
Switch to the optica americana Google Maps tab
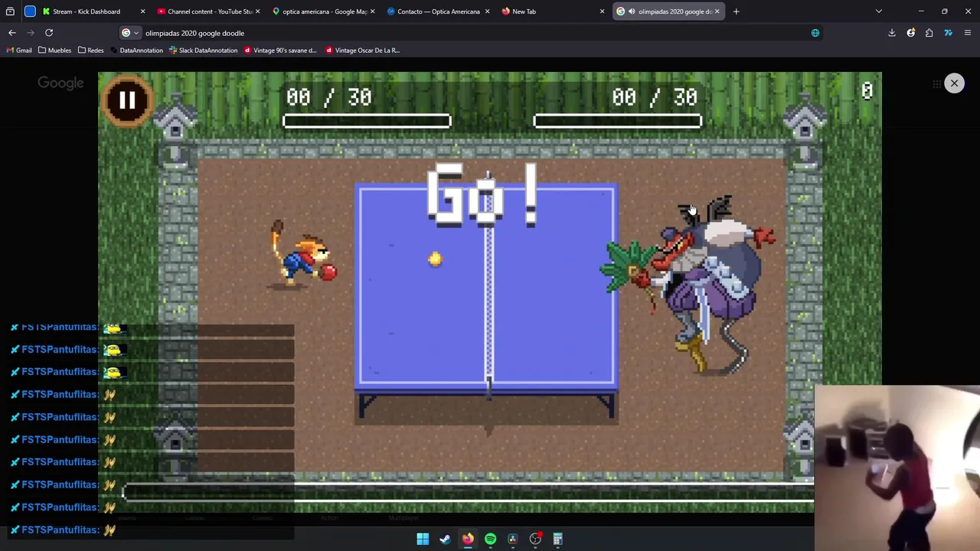pos(324,11)
